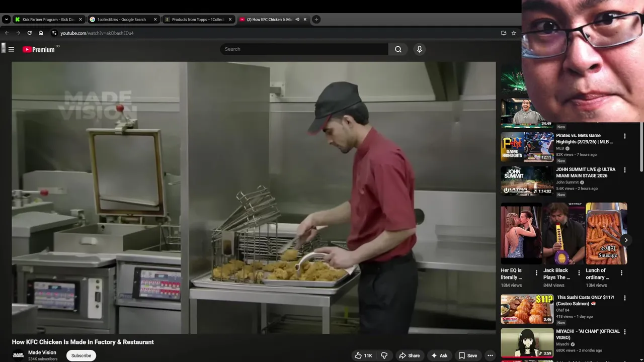
Task: Dislike the KFC chicken video
Action: coord(384,355)
